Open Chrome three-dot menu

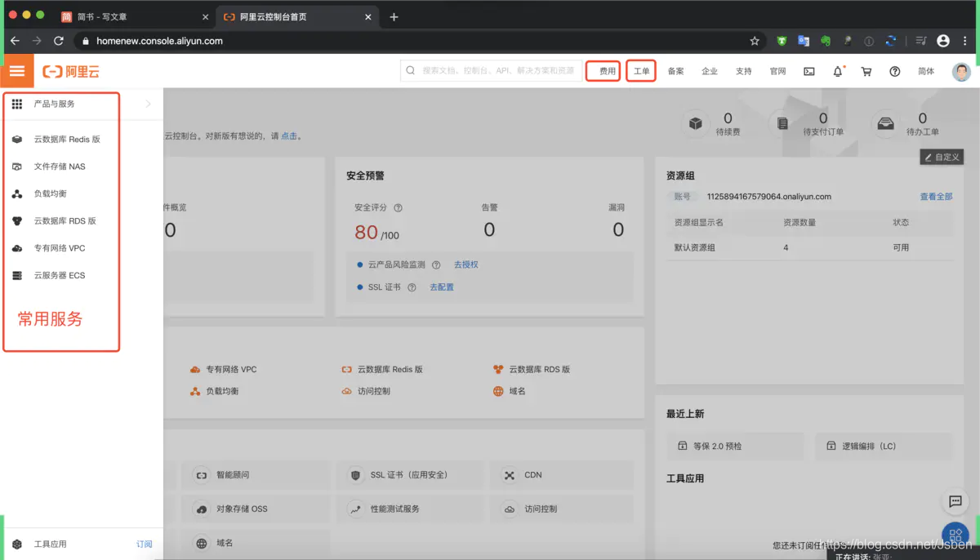[965, 41]
